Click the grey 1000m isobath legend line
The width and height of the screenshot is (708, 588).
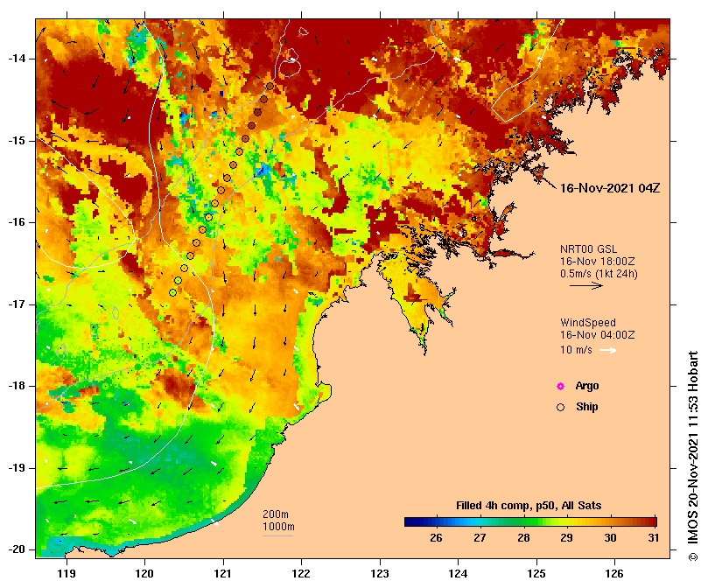277,536
